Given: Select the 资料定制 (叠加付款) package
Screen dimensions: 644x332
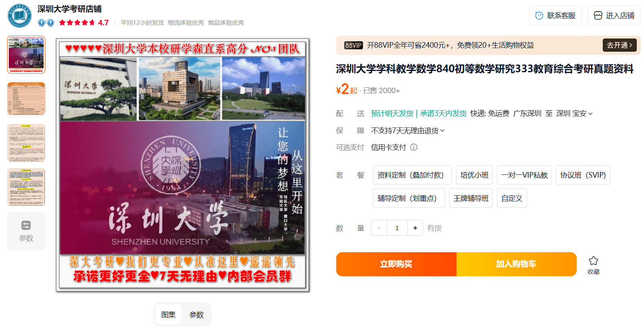Looking at the screenshot, I should click(412, 175).
